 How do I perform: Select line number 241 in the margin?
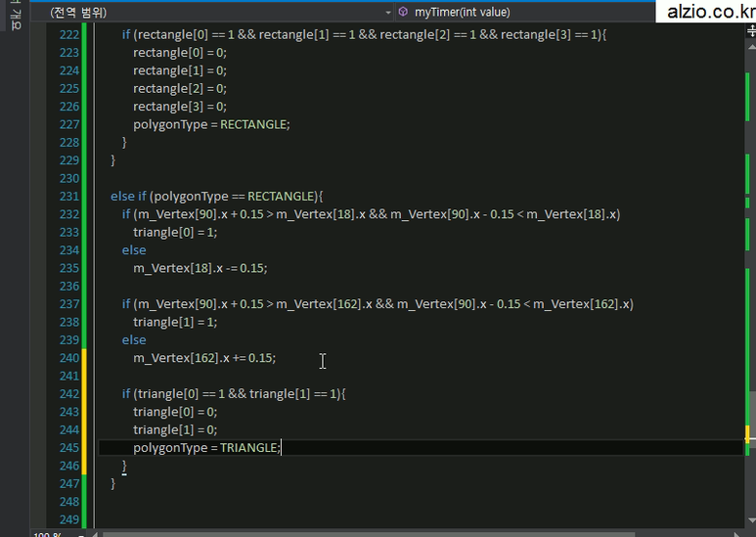pyautogui.click(x=68, y=376)
